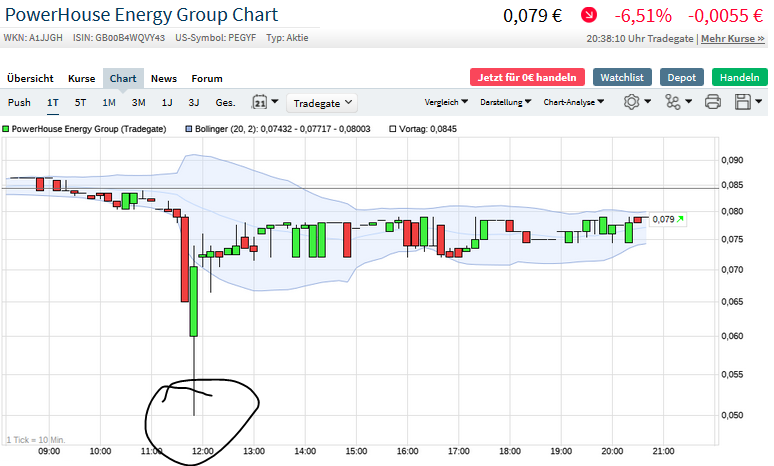Click the red down-trend arrow icon
This screenshot has height=466, width=774.
[588, 15]
